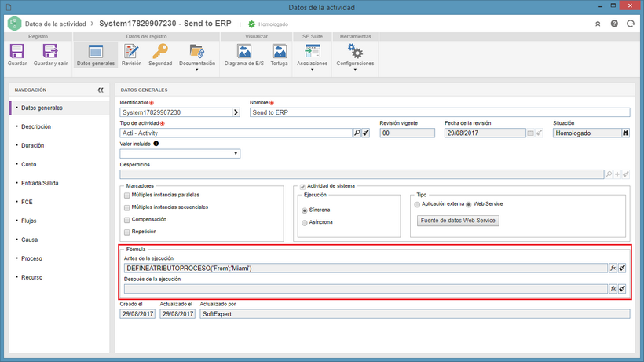644x362 pixels.
Task: Click the Antes de la ejecución formula field
Action: [366, 268]
